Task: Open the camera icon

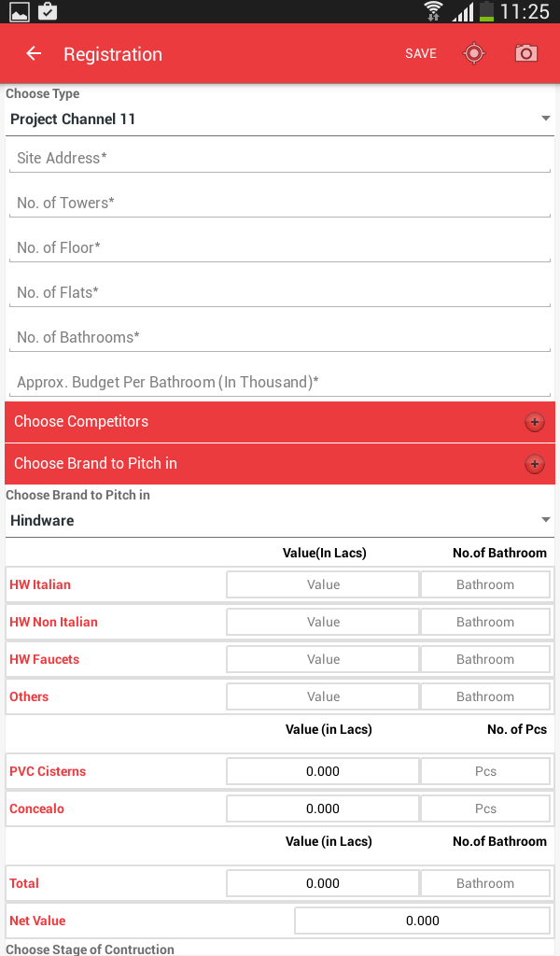Action: [526, 53]
